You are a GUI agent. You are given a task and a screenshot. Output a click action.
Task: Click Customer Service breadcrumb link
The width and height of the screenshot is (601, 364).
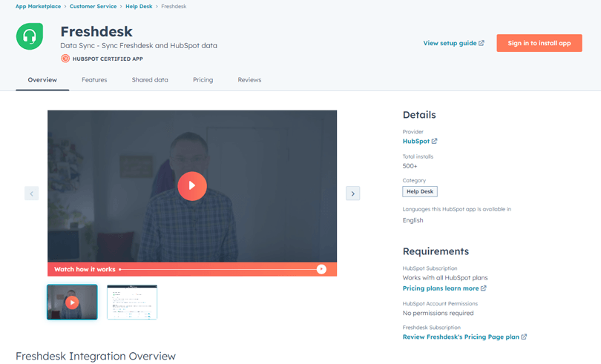pyautogui.click(x=93, y=7)
